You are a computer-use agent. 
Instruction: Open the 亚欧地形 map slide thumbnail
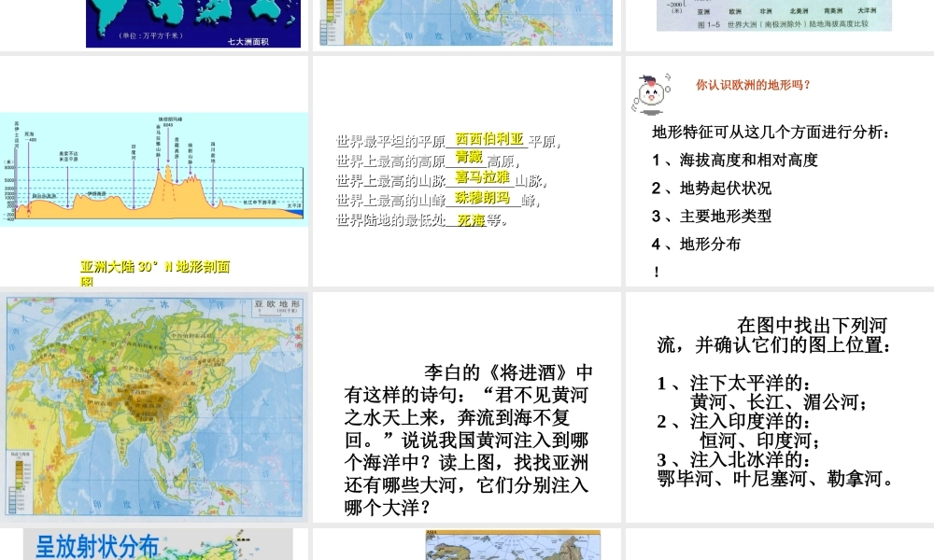[154, 407]
